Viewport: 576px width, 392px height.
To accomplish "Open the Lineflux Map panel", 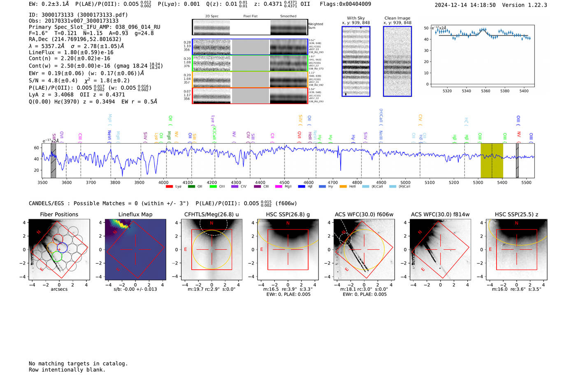I will coord(135,250).
